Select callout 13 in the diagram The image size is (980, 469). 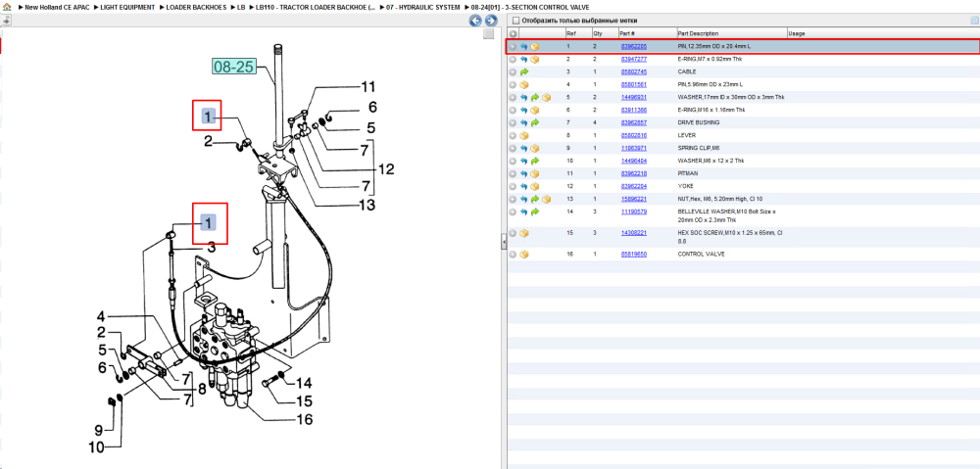[367, 205]
